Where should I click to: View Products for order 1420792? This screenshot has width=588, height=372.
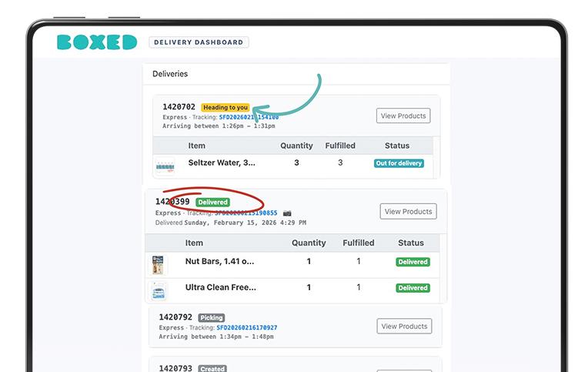(x=404, y=327)
